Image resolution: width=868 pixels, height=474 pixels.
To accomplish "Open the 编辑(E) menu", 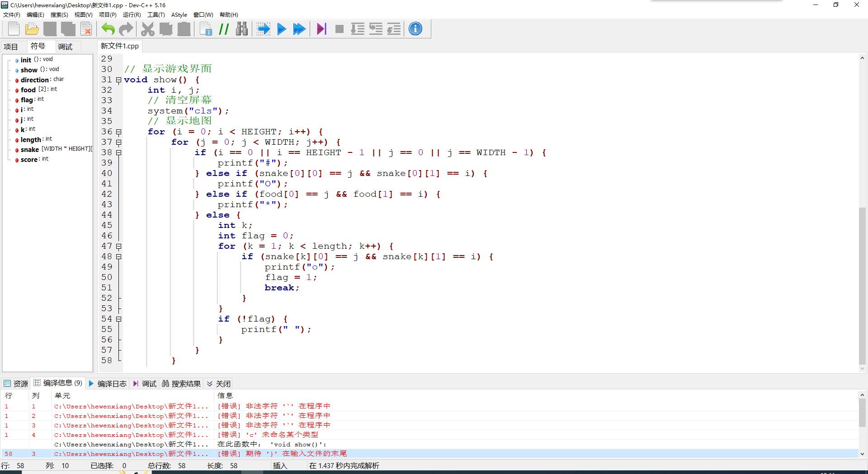I will pos(35,15).
